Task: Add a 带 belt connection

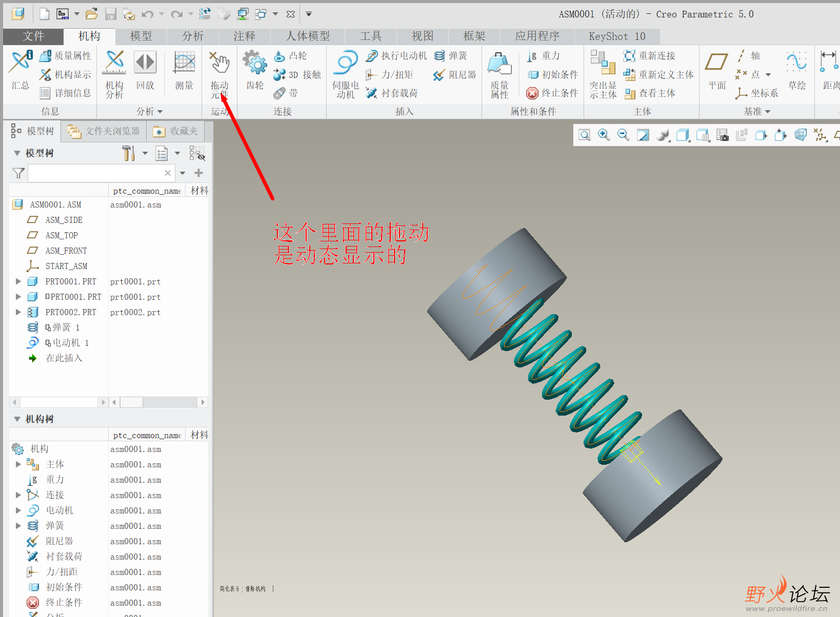Action: (x=286, y=93)
